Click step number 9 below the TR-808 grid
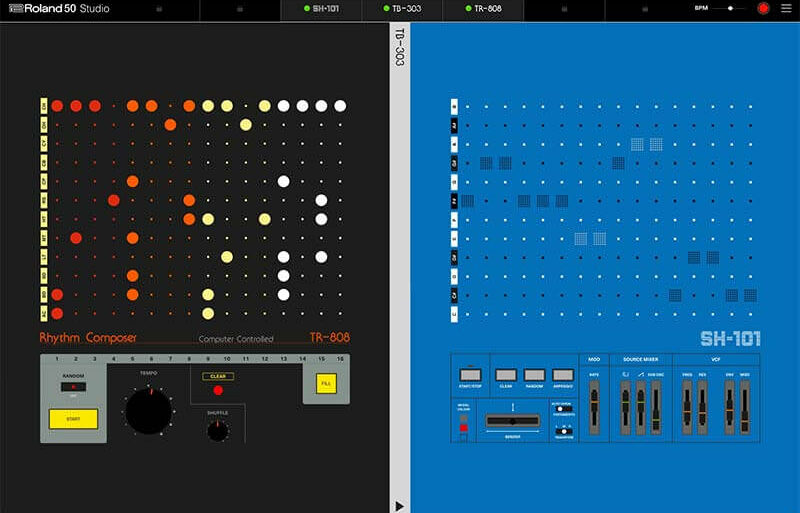Viewport: 800px width, 513px height. click(x=208, y=359)
